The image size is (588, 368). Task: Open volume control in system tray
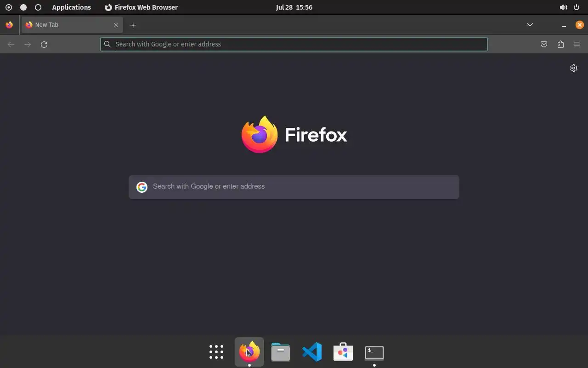563,7
